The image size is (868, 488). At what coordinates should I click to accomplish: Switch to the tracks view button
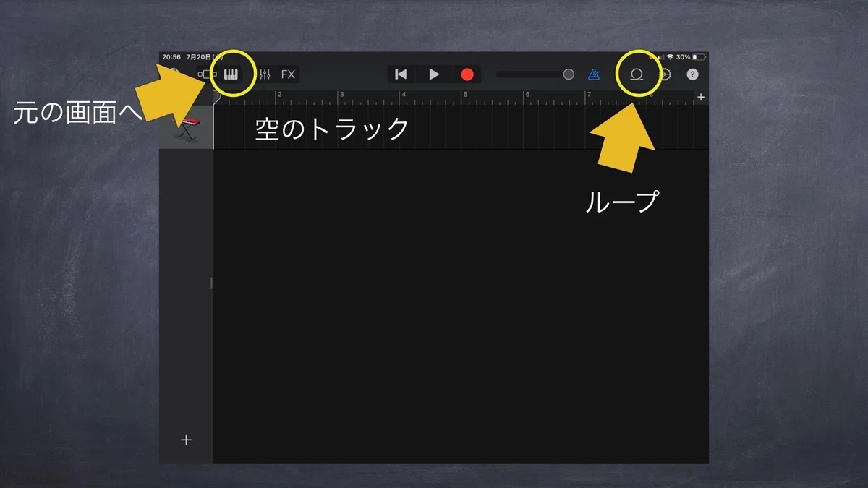point(207,74)
